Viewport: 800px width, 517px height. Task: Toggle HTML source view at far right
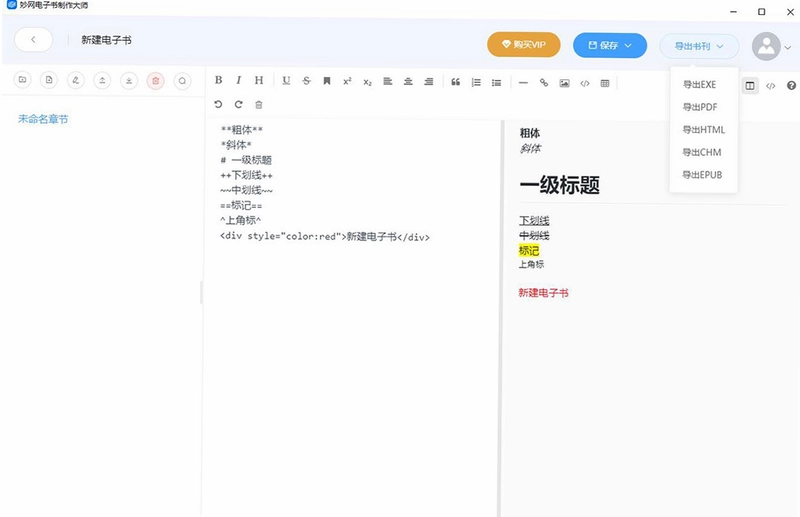tap(771, 86)
